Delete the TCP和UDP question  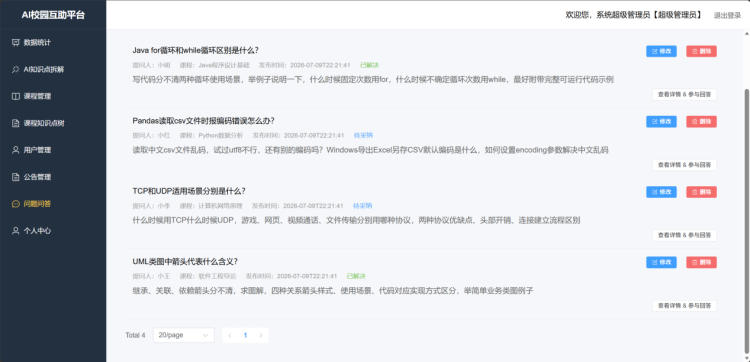click(701, 192)
